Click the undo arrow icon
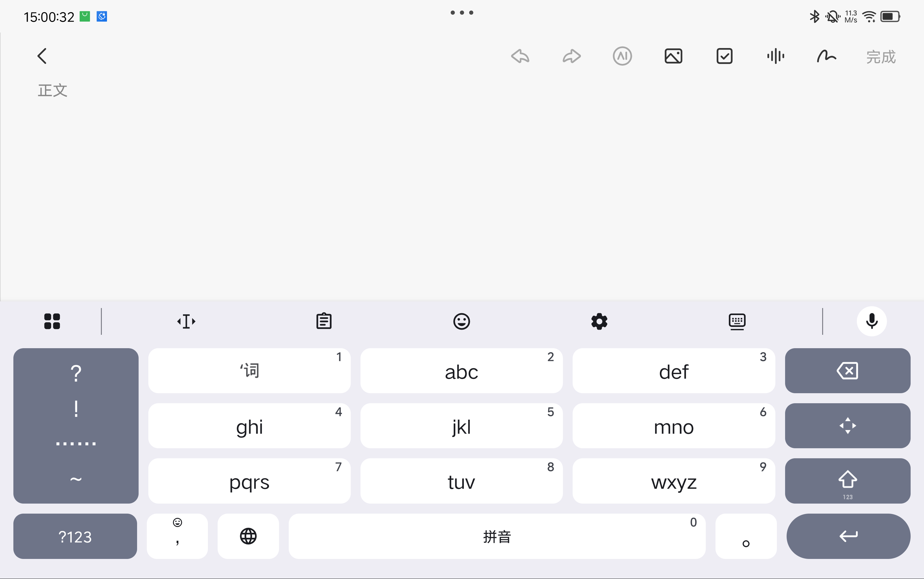The height and width of the screenshot is (579, 924). [x=520, y=56]
